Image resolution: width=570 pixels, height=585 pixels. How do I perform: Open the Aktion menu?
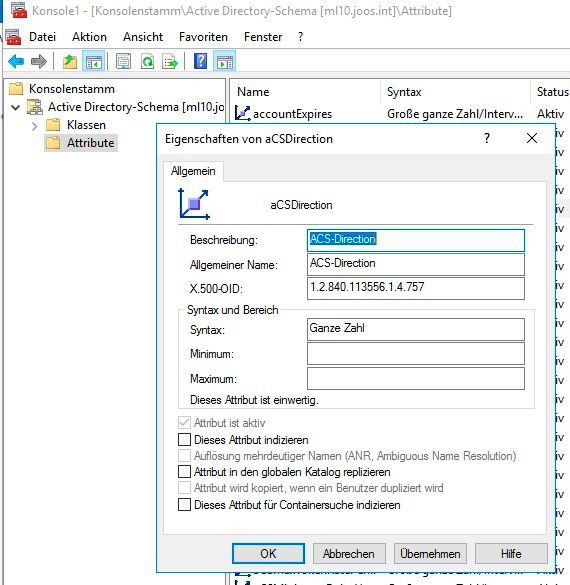[90, 37]
